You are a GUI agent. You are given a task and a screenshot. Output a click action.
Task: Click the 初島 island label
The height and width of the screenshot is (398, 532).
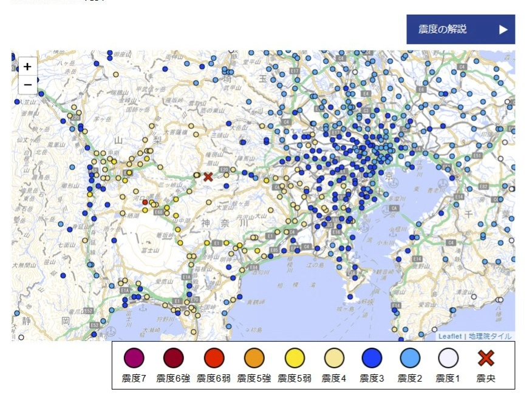tap(257, 330)
